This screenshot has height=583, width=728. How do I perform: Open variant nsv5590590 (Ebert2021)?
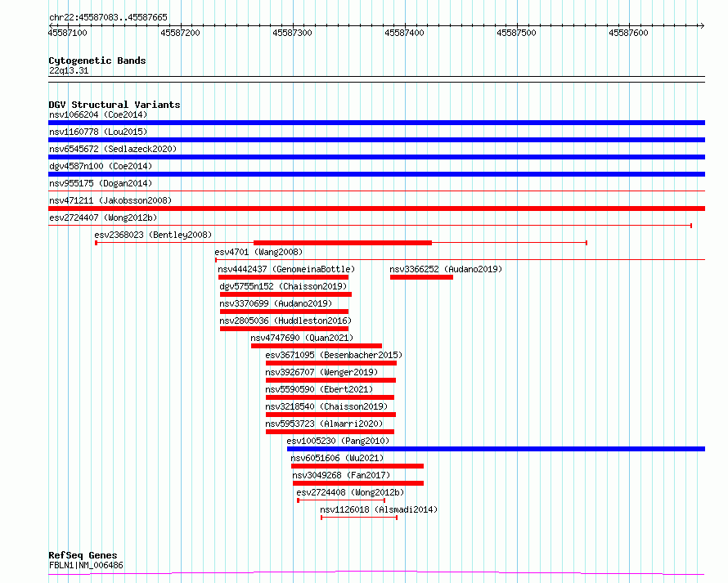[x=319, y=389]
